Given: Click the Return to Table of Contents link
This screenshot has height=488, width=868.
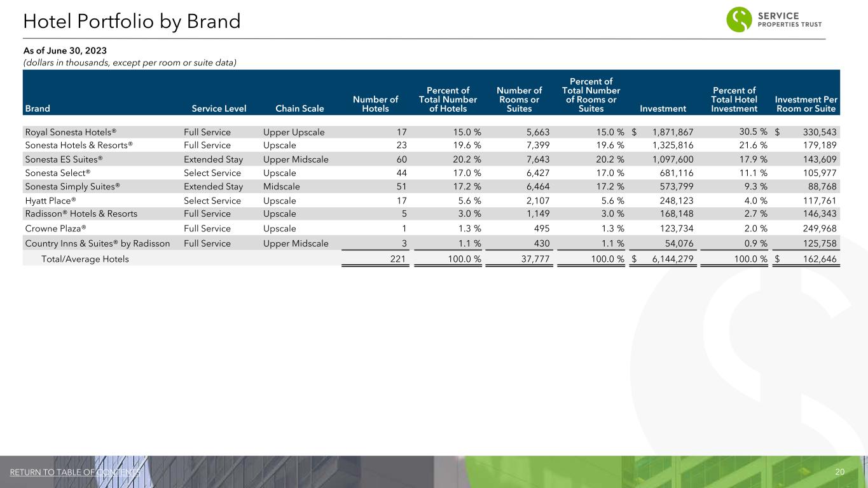Looking at the screenshot, I should [x=75, y=472].
